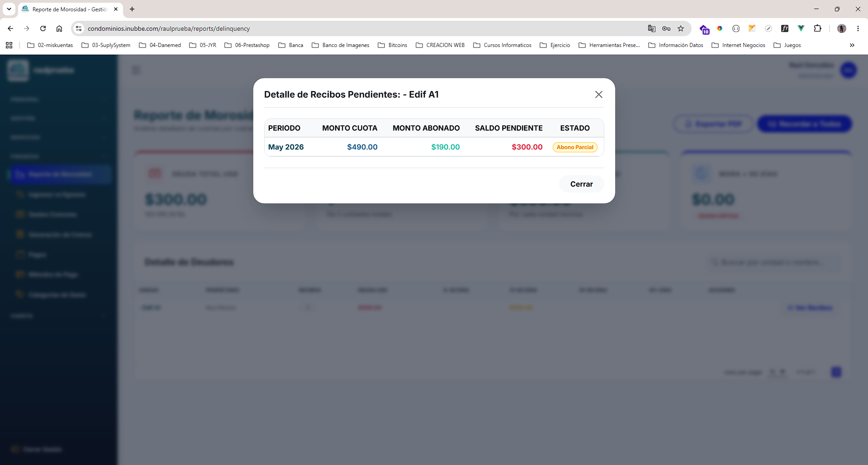The image size is (868, 465).
Task: Open the browser home page
Action: pos(59,28)
